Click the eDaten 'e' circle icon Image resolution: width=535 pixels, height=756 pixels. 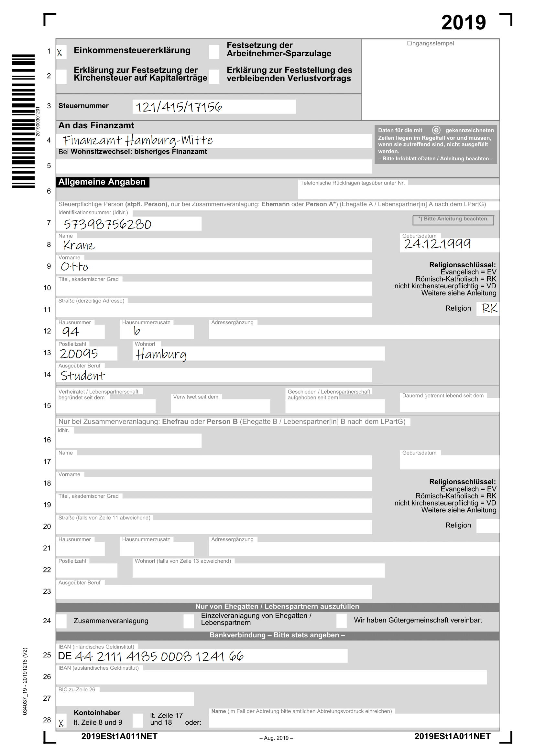coord(436,130)
